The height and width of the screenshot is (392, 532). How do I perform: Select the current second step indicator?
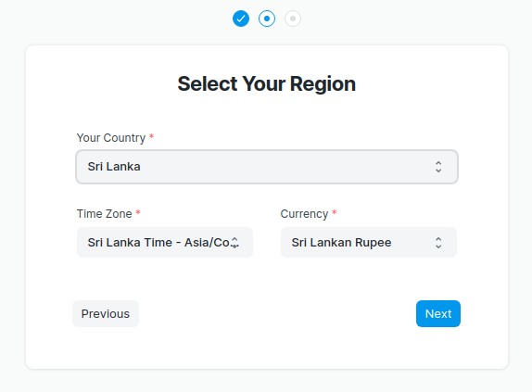[x=267, y=19]
